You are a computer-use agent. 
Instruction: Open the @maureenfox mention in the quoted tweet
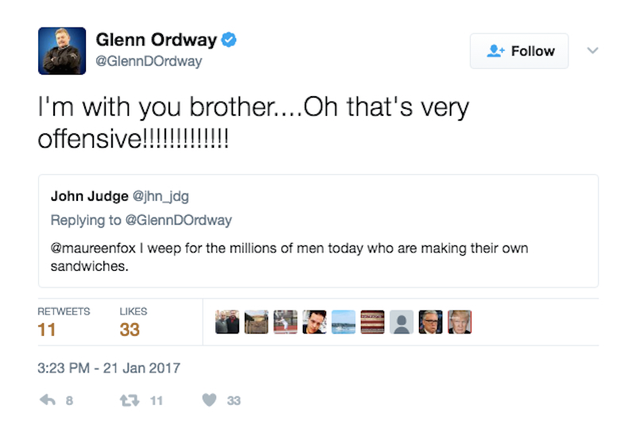[93, 248]
